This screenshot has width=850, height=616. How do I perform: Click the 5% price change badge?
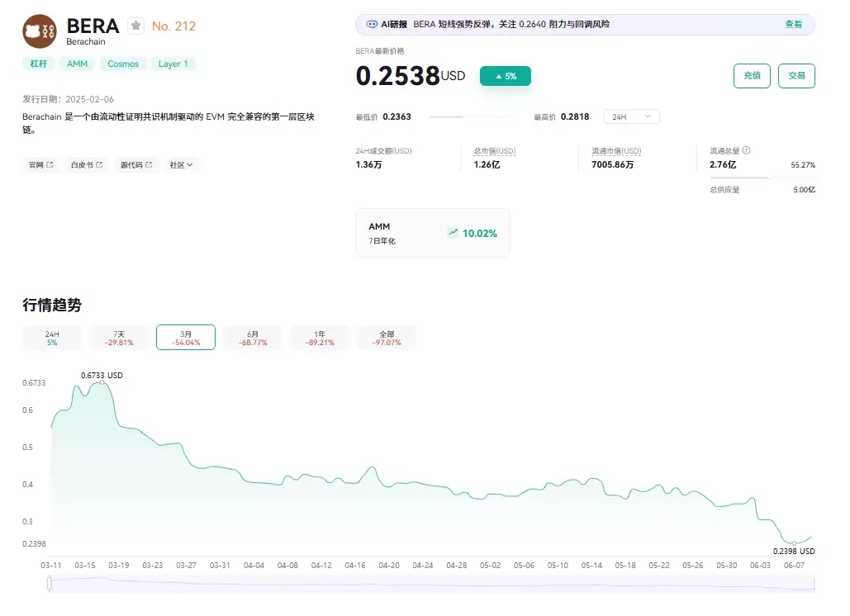pyautogui.click(x=506, y=77)
